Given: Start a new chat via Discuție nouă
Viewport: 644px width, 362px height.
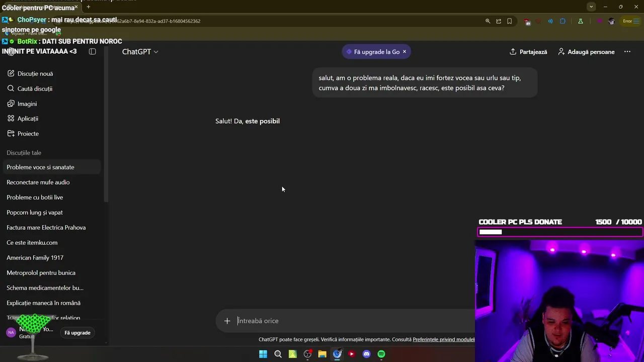Looking at the screenshot, I should coord(30,73).
